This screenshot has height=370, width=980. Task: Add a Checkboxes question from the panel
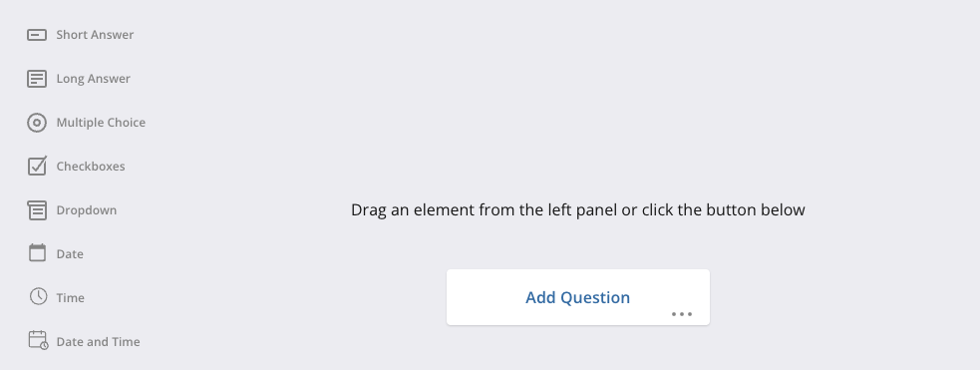[x=91, y=167]
